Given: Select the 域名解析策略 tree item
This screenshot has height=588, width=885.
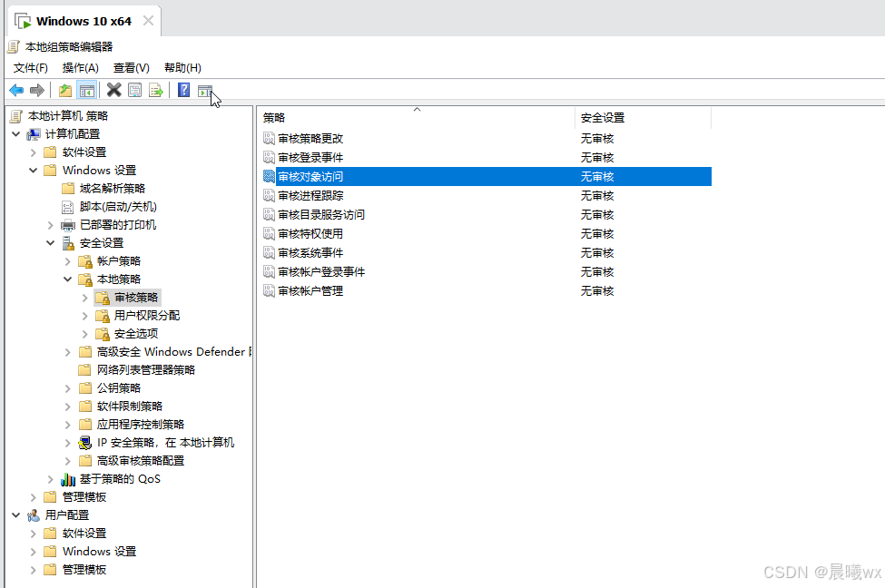Looking at the screenshot, I should pyautogui.click(x=113, y=189).
